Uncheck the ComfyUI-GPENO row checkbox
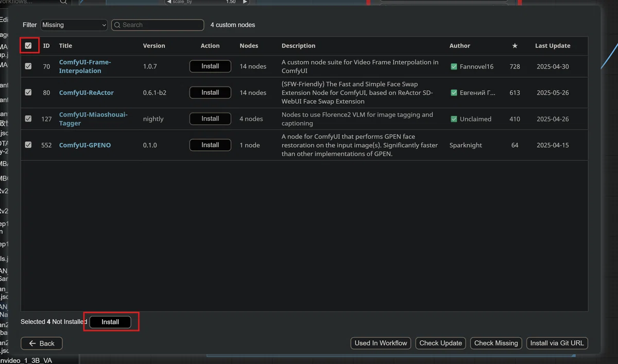Screen dimensions: 618x364 pyautogui.click(x=28, y=145)
